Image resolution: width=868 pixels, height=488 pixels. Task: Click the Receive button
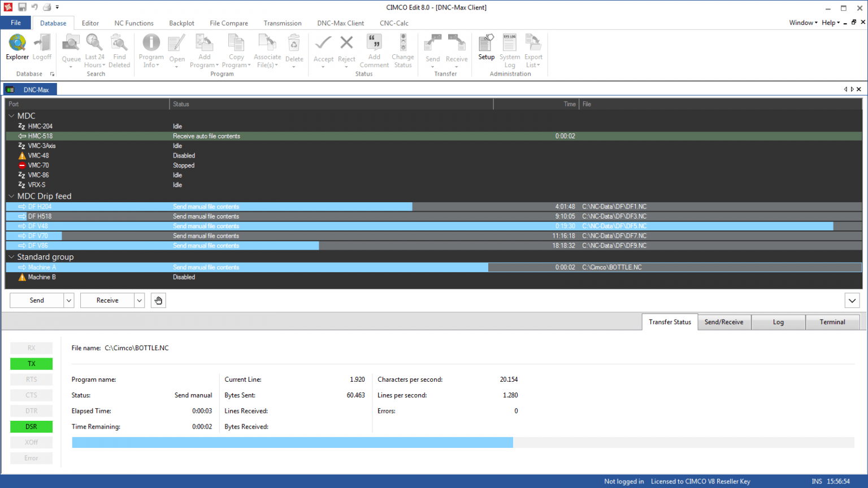point(107,300)
